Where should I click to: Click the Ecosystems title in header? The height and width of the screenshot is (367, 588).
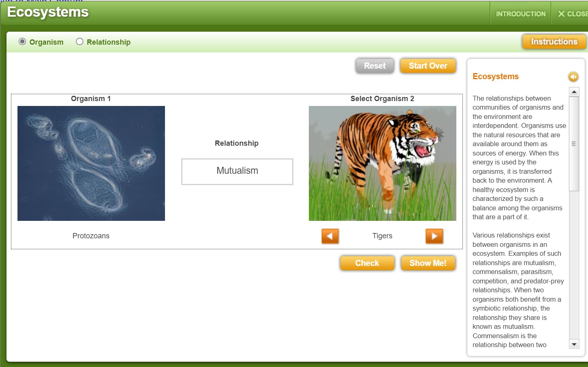click(48, 12)
